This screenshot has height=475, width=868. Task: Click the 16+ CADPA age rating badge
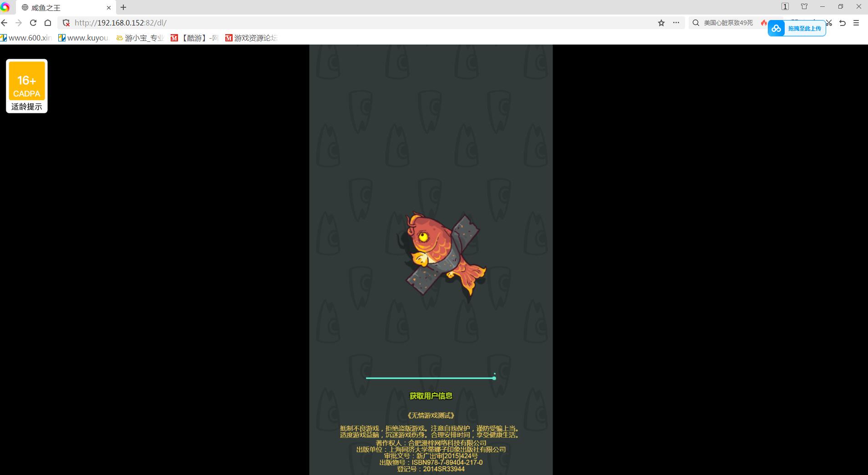[26, 86]
